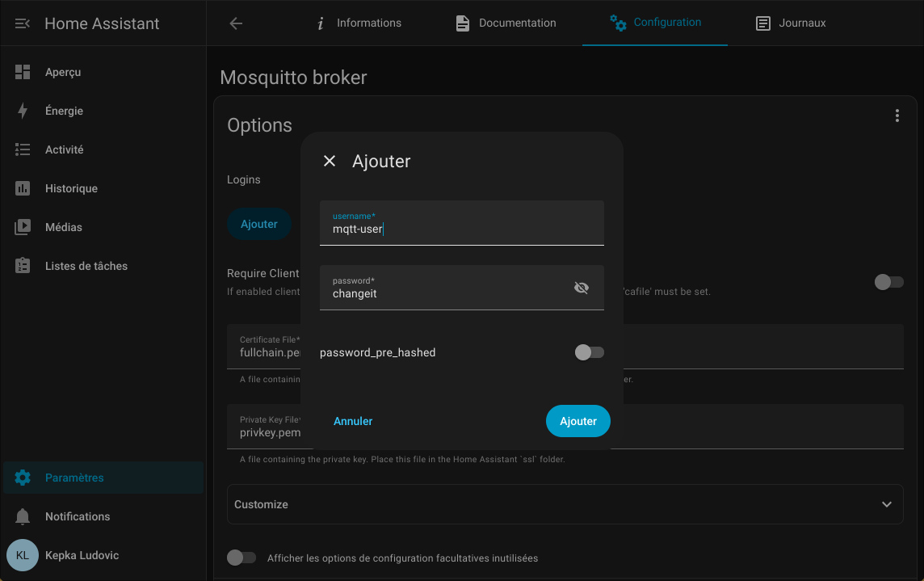The height and width of the screenshot is (581, 924).
Task: Go back with the arrow icon
Action: click(236, 23)
